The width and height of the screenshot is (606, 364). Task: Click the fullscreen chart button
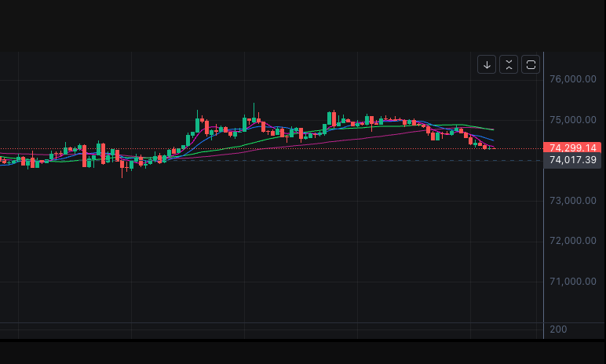pyautogui.click(x=531, y=64)
